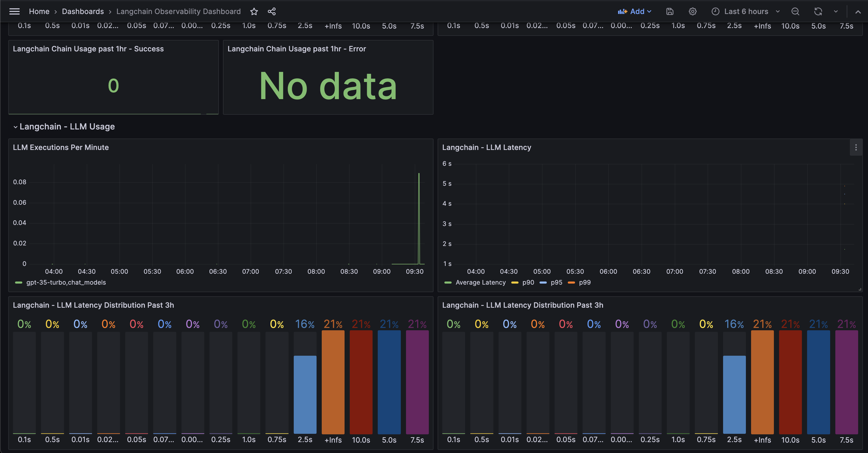Go to the Home breadcrumb
This screenshot has width=868, height=453.
(39, 11)
